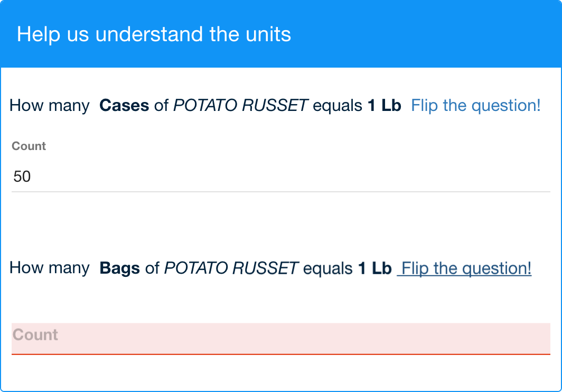562x392 pixels.
Task: Click the blue header bar
Action: tap(423, 34)
